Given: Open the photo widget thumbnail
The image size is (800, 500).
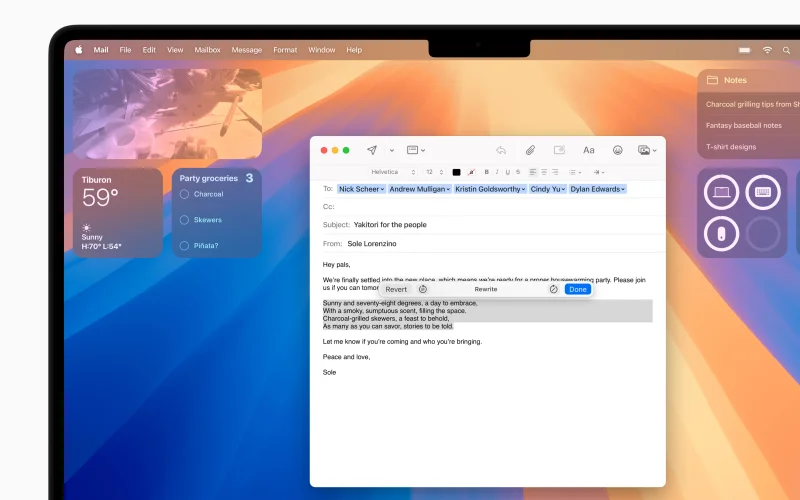Looking at the screenshot, I should tap(167, 114).
